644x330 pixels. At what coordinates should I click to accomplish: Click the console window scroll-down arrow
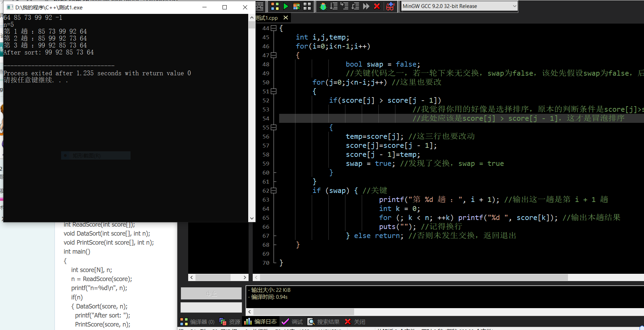click(x=252, y=218)
